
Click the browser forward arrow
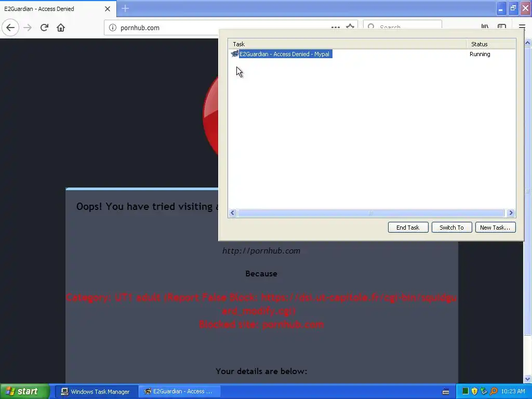pos(28,28)
